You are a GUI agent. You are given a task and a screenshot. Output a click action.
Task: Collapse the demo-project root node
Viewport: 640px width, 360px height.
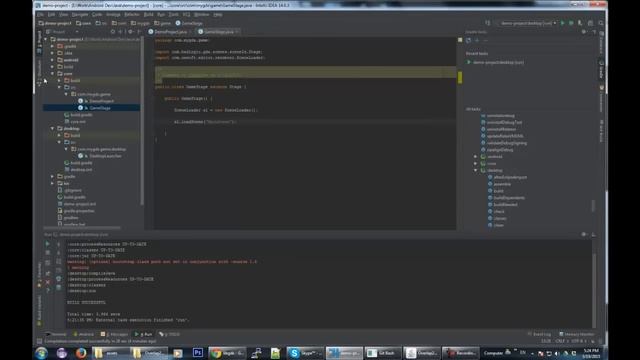pos(46,40)
